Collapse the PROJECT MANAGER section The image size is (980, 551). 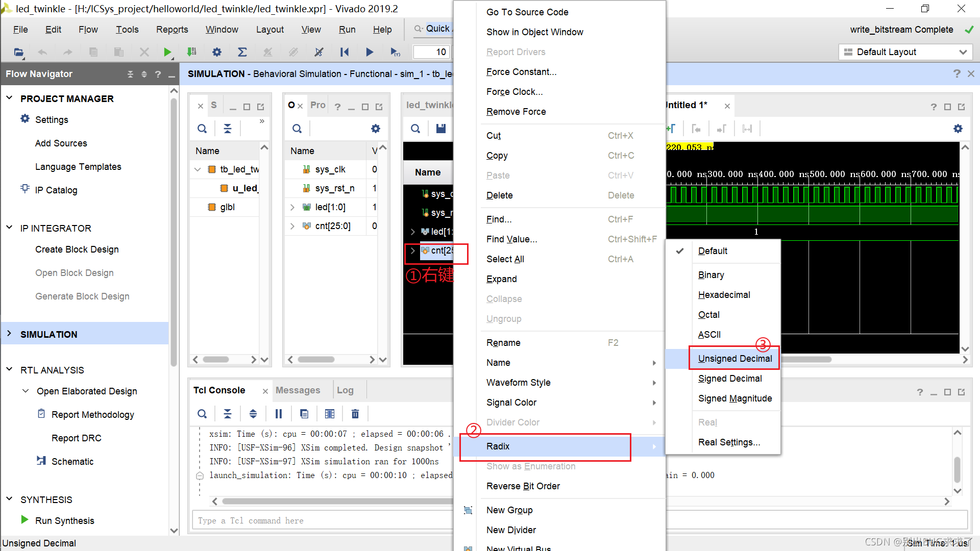tap(9, 98)
